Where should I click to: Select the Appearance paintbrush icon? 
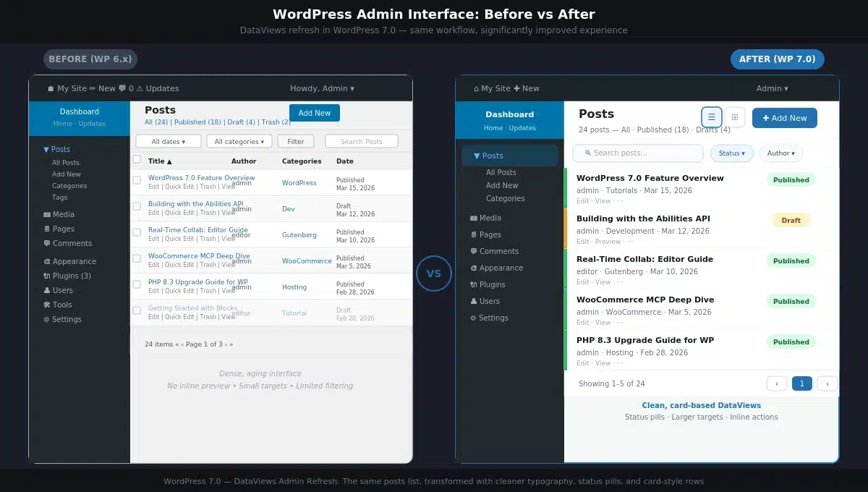pyautogui.click(x=48, y=261)
